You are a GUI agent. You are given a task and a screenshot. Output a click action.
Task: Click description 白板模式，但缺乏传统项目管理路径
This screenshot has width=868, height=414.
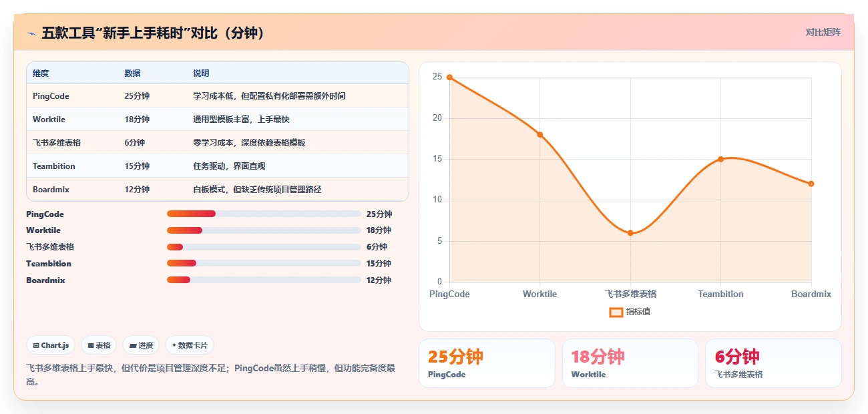[257, 190]
